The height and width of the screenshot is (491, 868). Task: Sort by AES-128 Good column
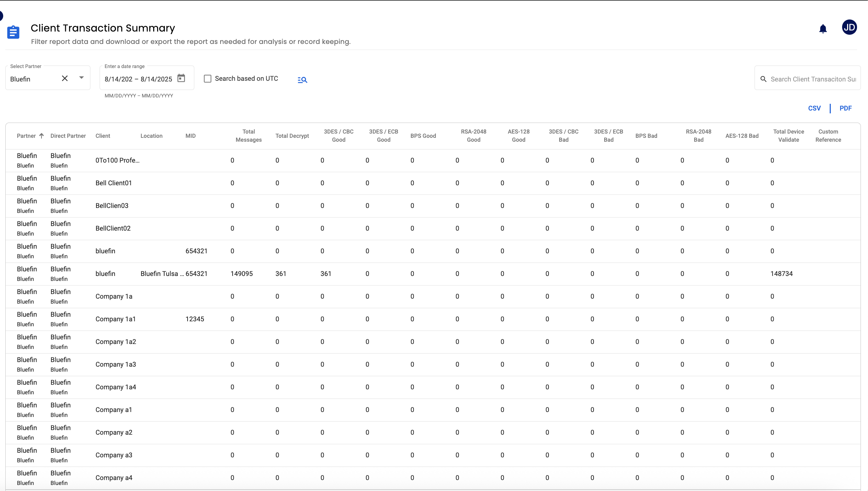(519, 136)
